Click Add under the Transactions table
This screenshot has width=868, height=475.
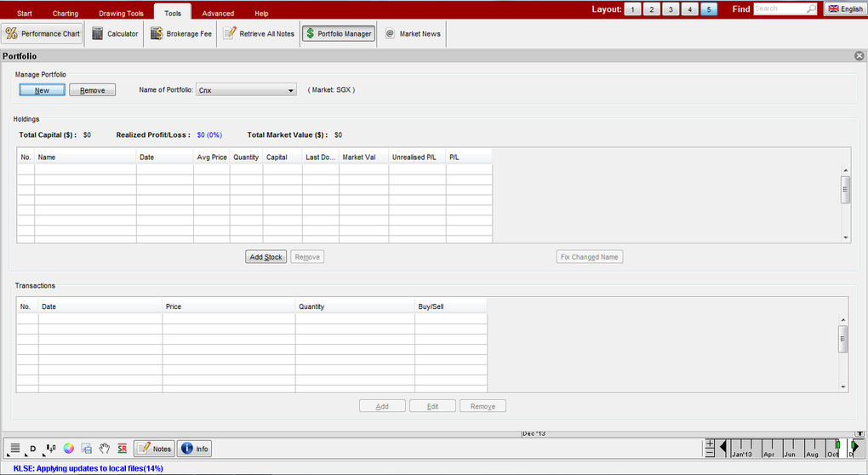point(382,406)
